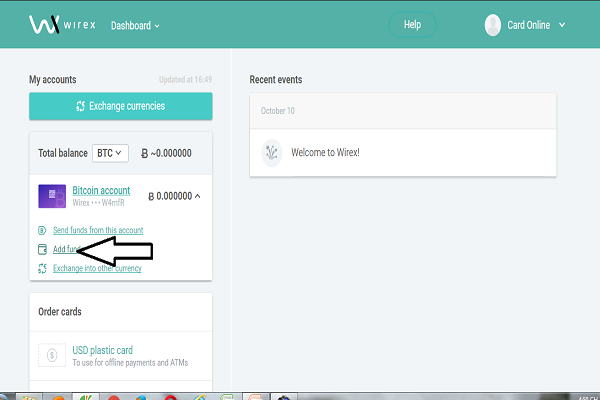Click the To use for offline payments and ATMs description
The image size is (600, 400).
click(130, 362)
